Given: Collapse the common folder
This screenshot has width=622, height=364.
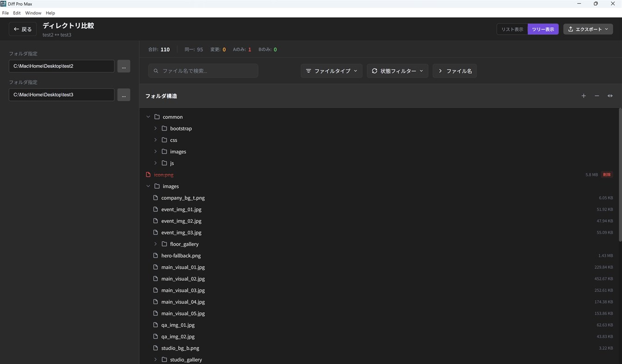Looking at the screenshot, I should (148, 117).
